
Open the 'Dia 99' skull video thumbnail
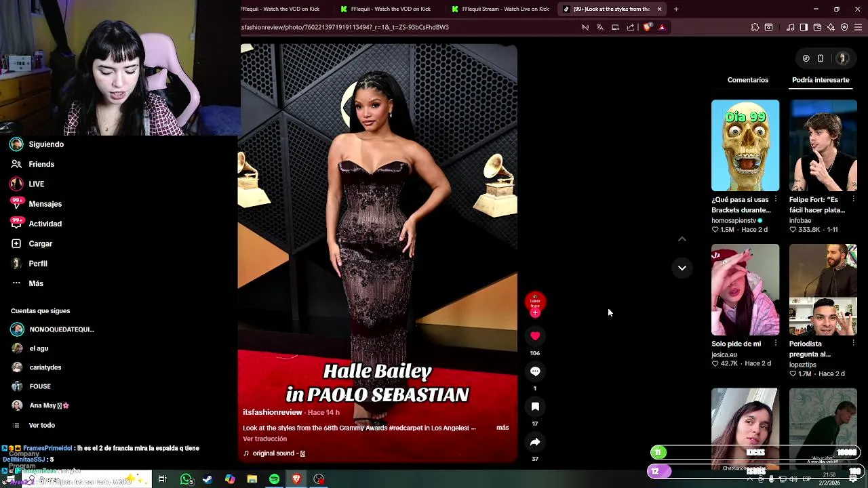(745, 146)
